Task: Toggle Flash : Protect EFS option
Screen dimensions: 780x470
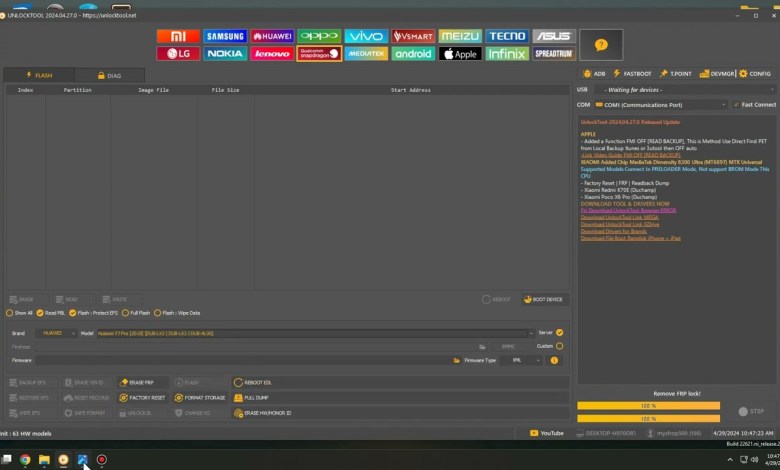Action: pos(94,313)
